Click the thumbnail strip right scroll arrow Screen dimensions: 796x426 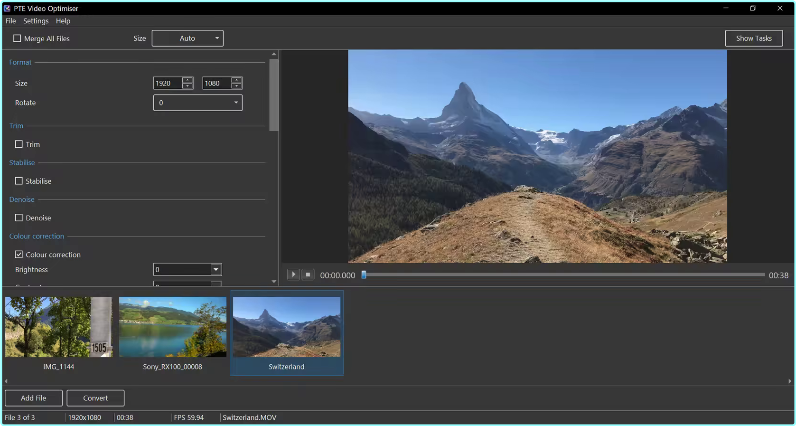tap(790, 381)
